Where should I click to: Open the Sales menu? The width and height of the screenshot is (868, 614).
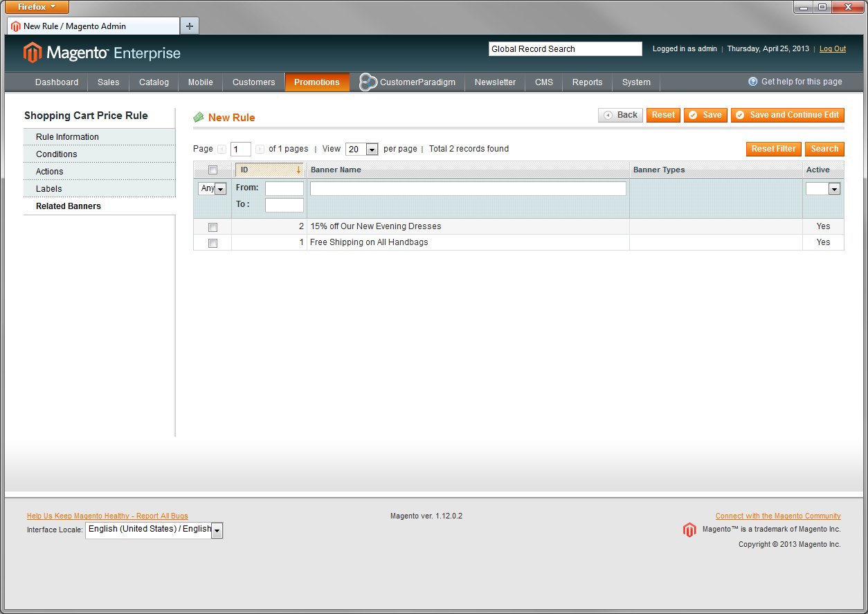[x=109, y=82]
